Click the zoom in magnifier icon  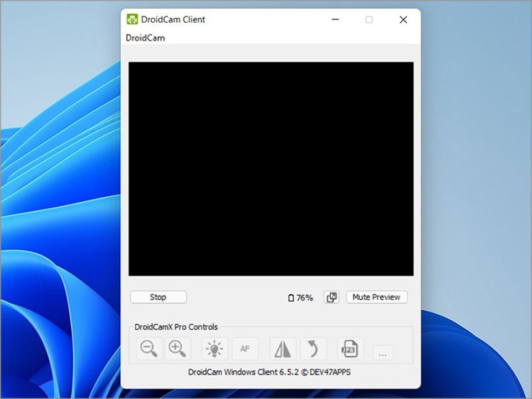click(x=177, y=349)
